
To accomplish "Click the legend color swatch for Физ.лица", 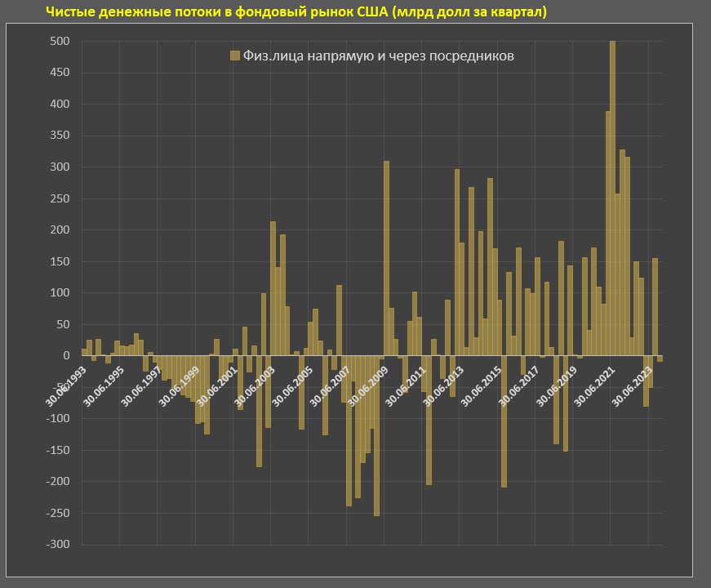I will pos(235,56).
